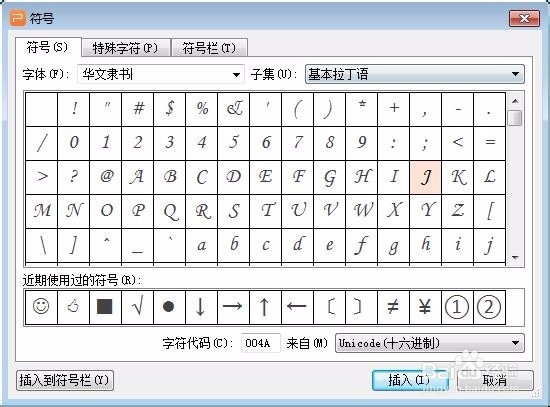Select the right bracket 〕 recent symbol

(x=361, y=307)
